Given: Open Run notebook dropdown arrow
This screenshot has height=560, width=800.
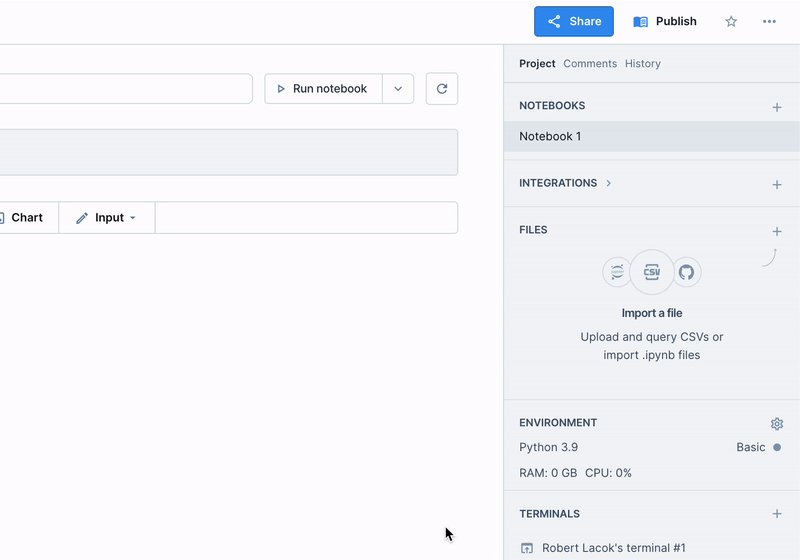Looking at the screenshot, I should (398, 88).
